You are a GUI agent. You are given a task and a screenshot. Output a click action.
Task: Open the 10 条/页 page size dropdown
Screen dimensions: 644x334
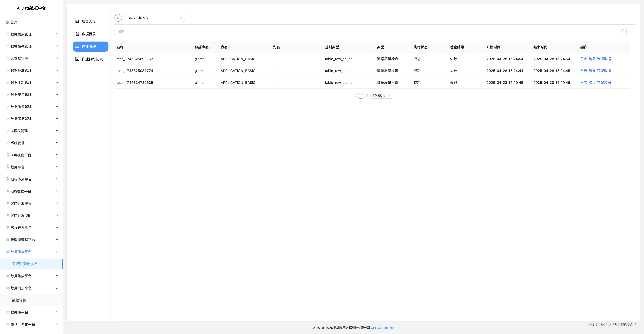[382, 96]
